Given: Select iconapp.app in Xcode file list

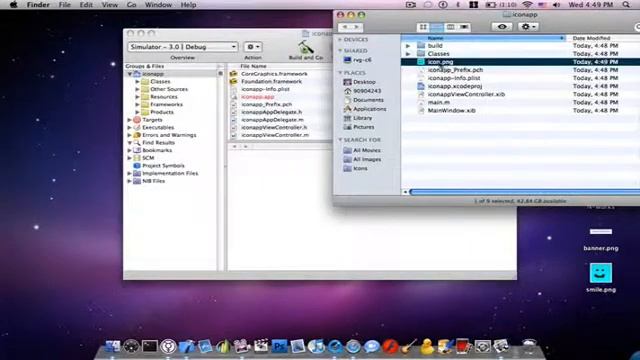Looking at the screenshot, I should coord(258,97).
